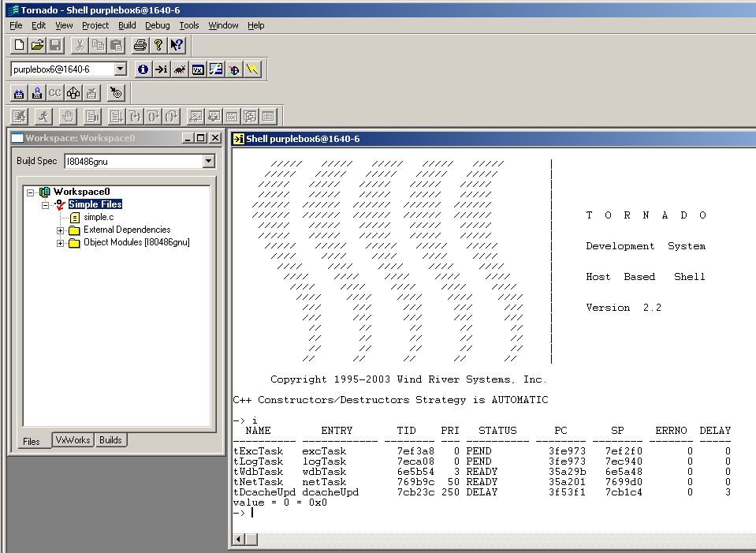
Task: Open the VxWorks shell with the 'vx' icon
Action: [197, 69]
